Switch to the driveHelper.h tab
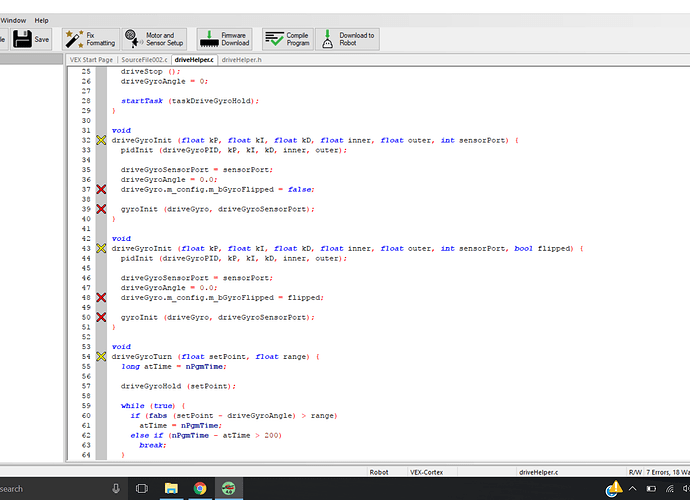Viewport: 690px width, 500px height. tap(242, 59)
